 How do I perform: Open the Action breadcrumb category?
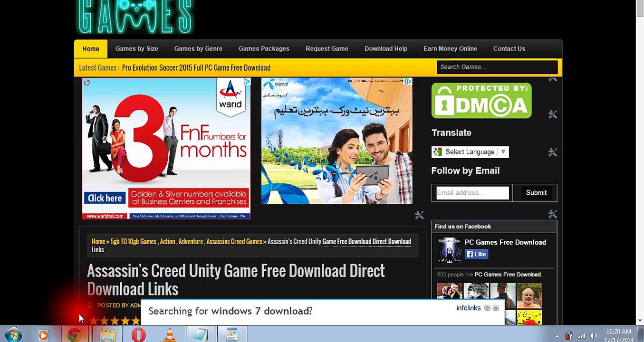(167, 242)
